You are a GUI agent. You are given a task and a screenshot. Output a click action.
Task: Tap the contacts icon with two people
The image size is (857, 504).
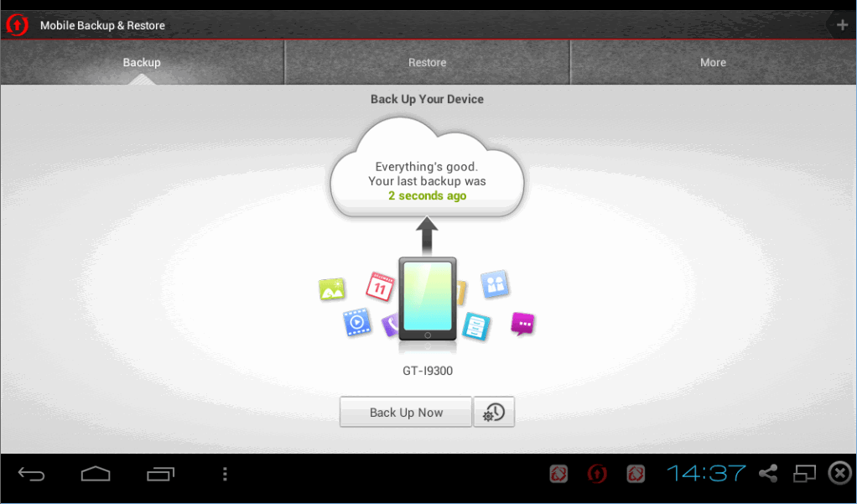495,284
